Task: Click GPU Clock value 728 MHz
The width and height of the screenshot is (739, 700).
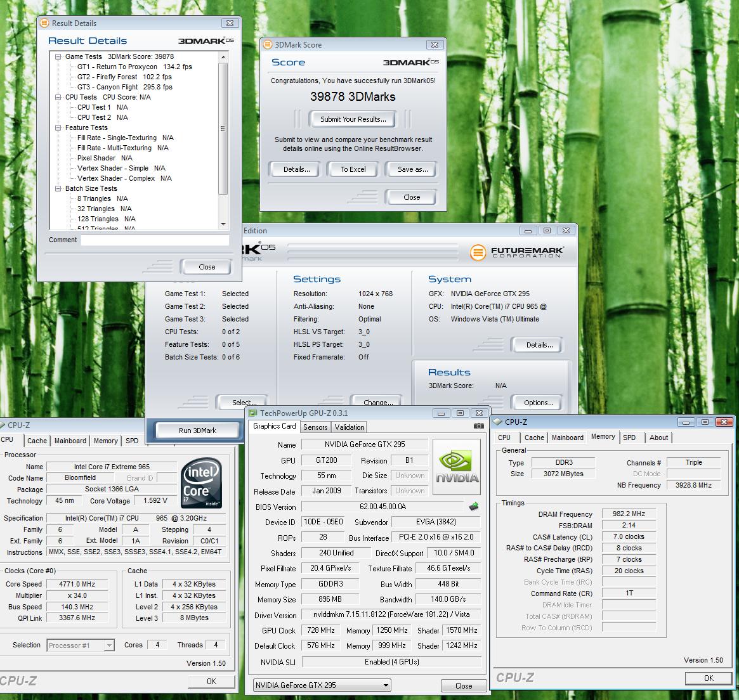Action: 320,630
